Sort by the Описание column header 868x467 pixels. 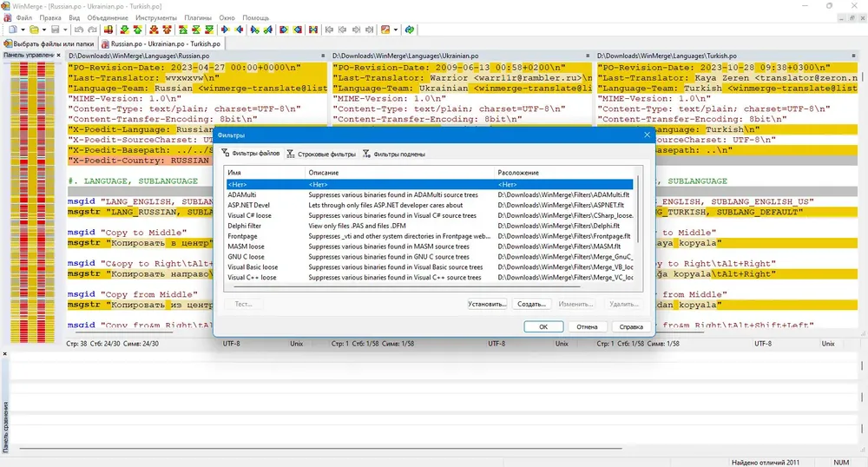399,173
